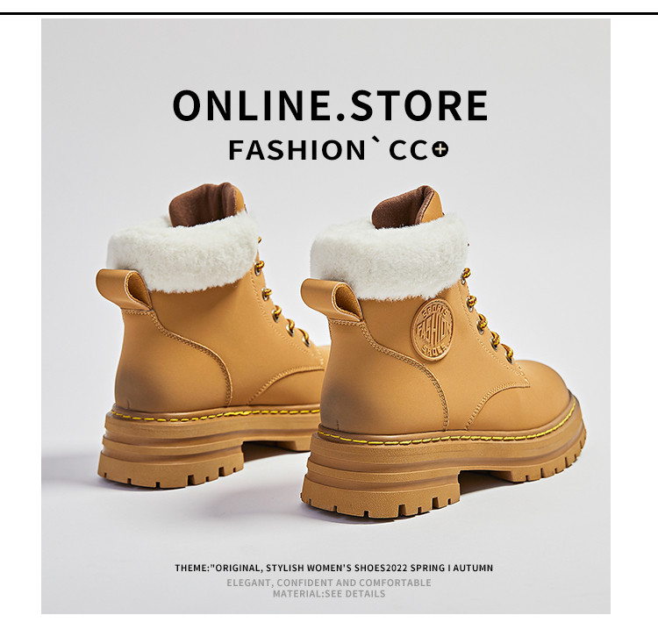Image resolution: width=658 pixels, height=644 pixels.
Task: Click the black horizontal divider line at top
Action: pyautogui.click(x=329, y=14)
